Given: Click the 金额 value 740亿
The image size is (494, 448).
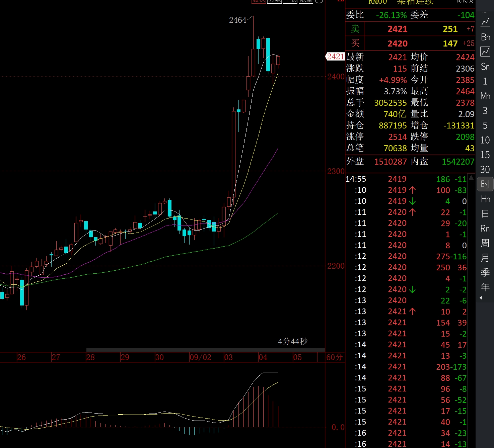Looking at the screenshot, I should 395,114.
